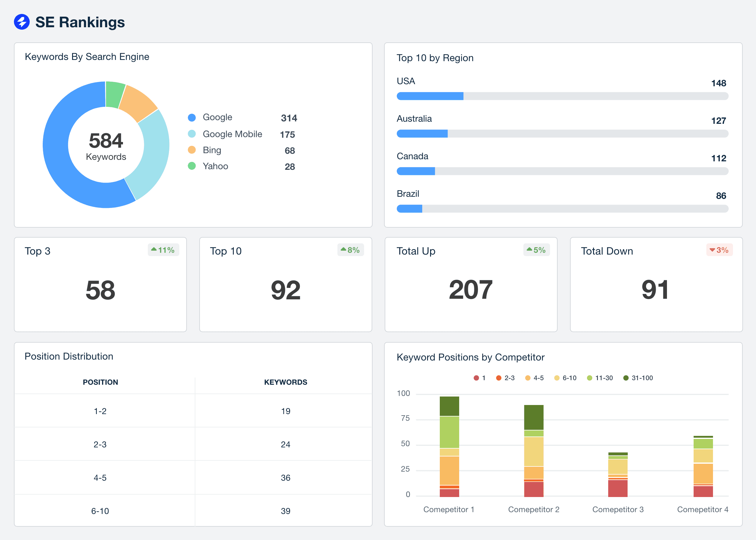Screen dimensions: 756x540
Task: Select the Google legend dot in donut chart
Action: click(192, 117)
